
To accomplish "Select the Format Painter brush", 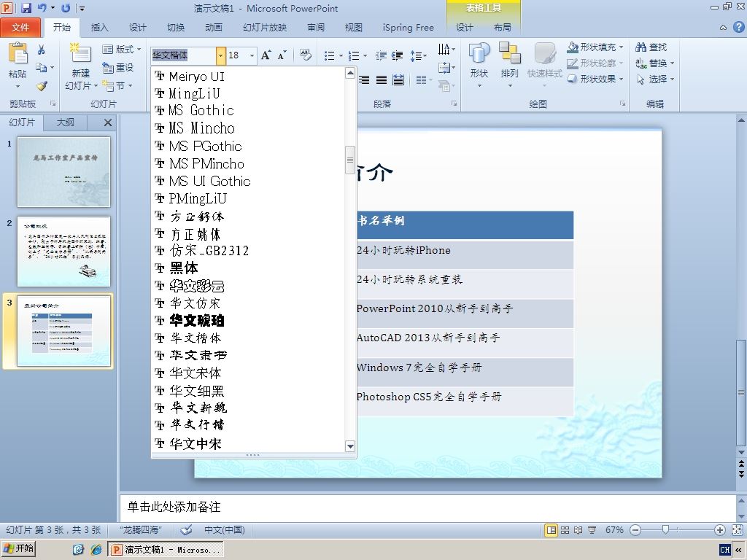I will pyautogui.click(x=42, y=86).
